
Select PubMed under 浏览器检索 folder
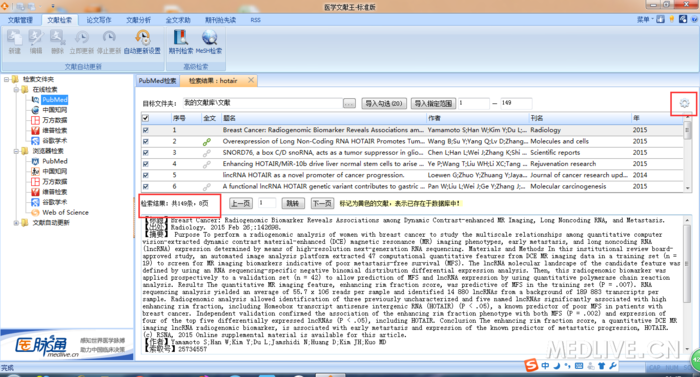[54, 161]
